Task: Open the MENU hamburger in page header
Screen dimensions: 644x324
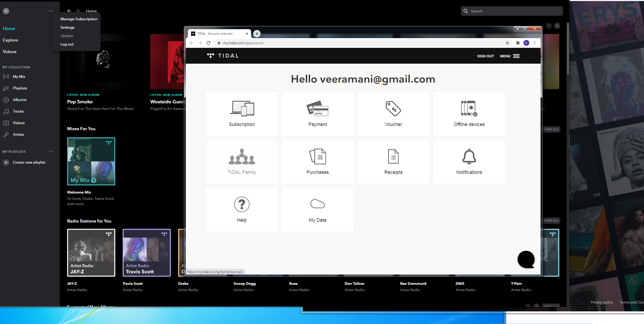Action: pyautogui.click(x=510, y=56)
